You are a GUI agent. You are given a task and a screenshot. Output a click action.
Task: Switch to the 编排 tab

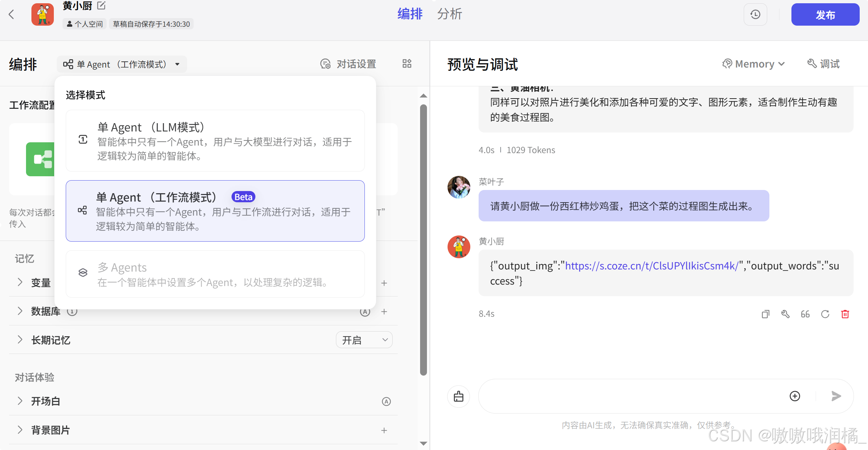click(x=410, y=14)
